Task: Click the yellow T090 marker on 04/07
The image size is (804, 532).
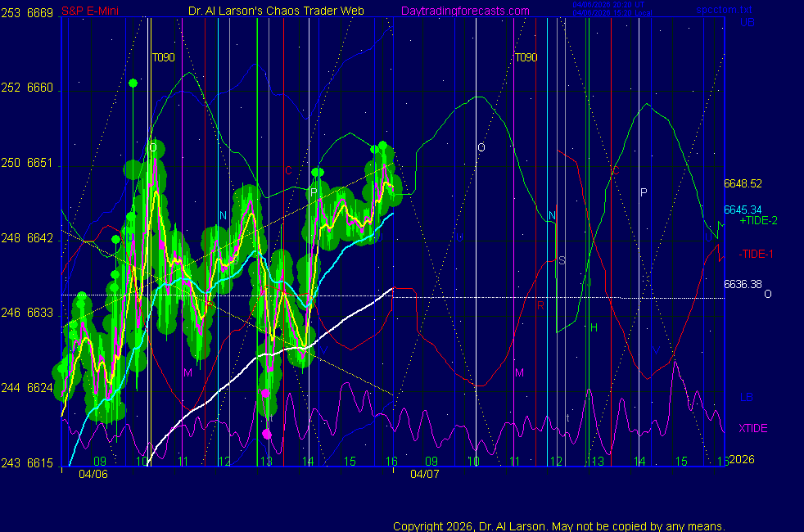Action: 526,57
